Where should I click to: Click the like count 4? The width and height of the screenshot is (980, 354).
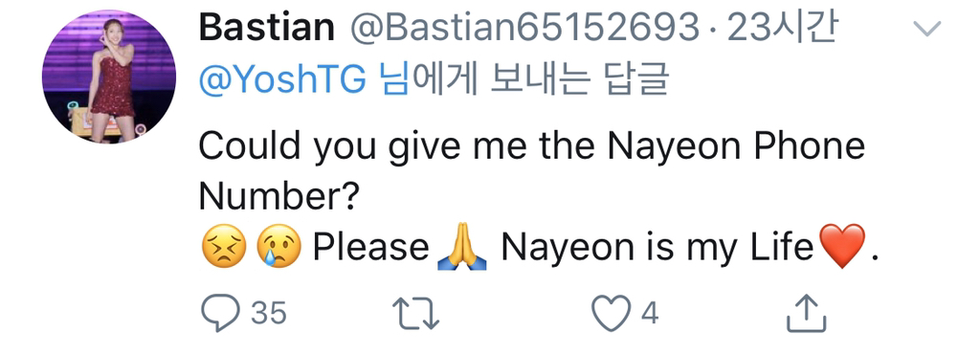pos(650,313)
